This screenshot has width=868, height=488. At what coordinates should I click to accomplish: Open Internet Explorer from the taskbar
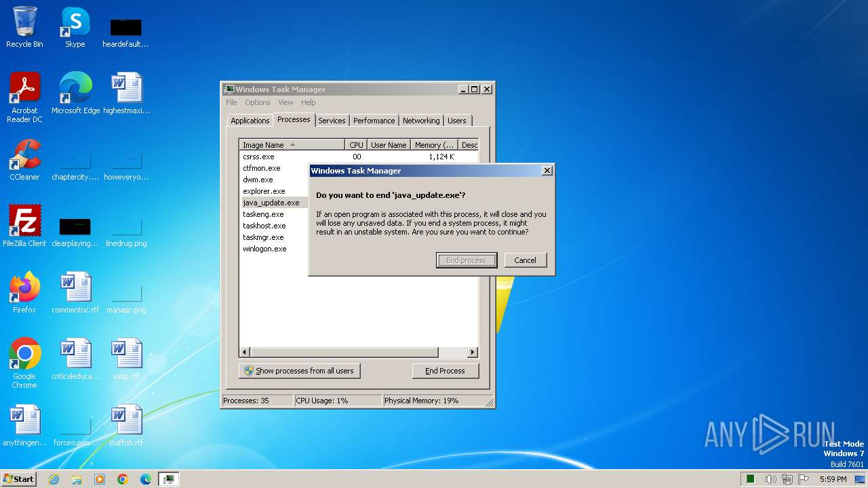(54, 479)
